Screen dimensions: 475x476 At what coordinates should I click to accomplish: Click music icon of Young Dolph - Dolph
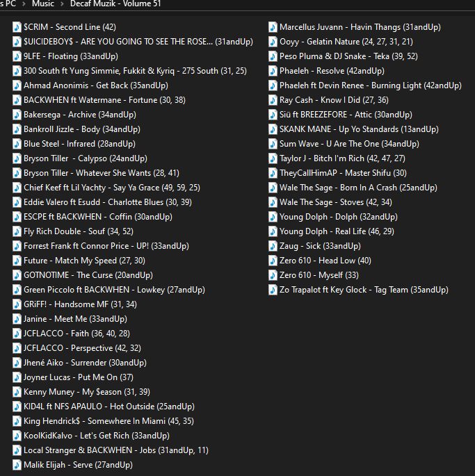pyautogui.click(x=273, y=216)
